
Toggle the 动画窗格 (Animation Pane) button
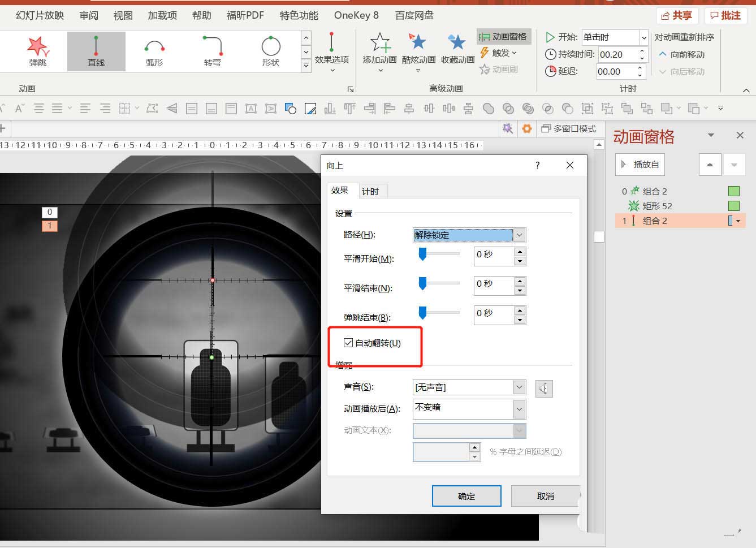(x=503, y=36)
